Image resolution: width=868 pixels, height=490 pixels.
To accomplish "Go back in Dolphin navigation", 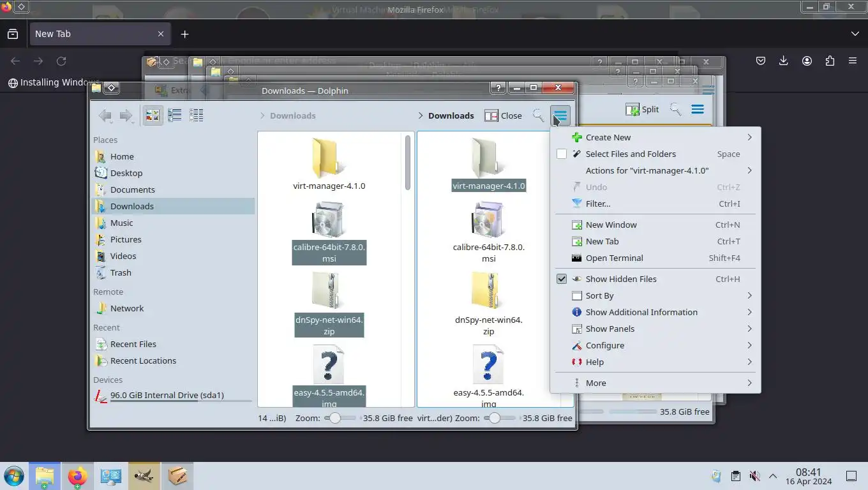I will click(x=105, y=115).
